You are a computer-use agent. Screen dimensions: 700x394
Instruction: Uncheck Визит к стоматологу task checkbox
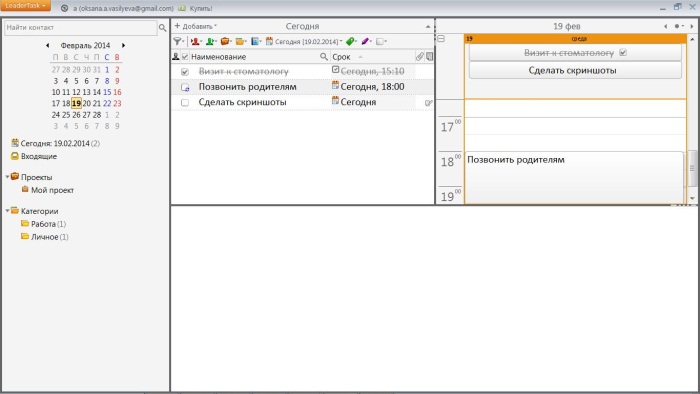point(185,72)
